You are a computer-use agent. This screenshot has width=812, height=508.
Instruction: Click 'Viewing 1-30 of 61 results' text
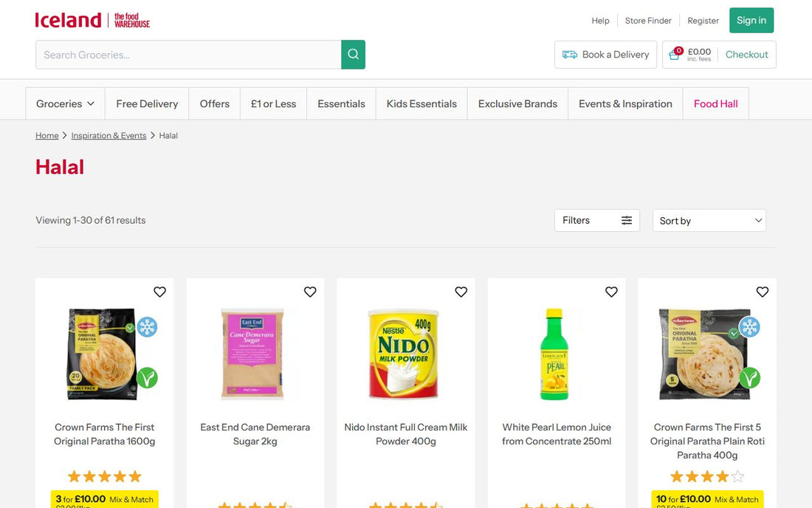tap(91, 220)
